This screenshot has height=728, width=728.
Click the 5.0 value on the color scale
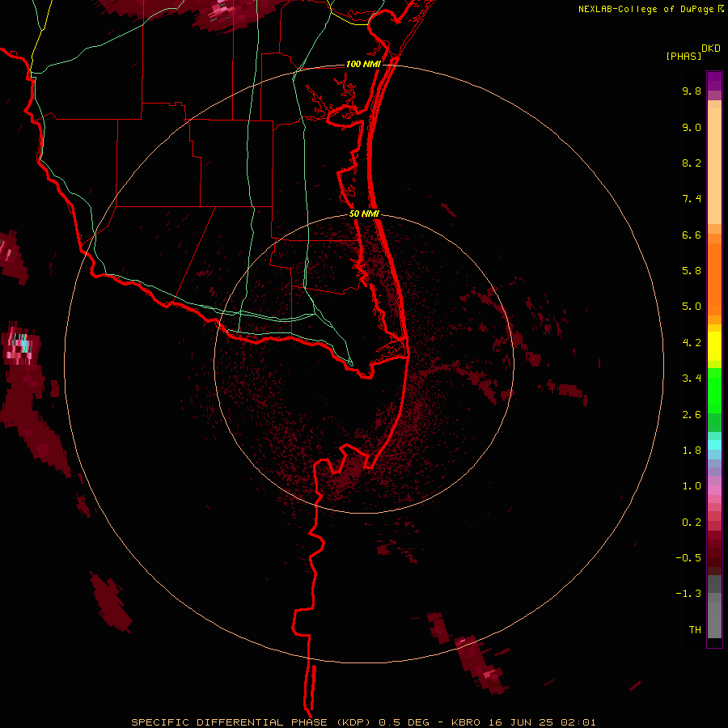[x=692, y=307]
